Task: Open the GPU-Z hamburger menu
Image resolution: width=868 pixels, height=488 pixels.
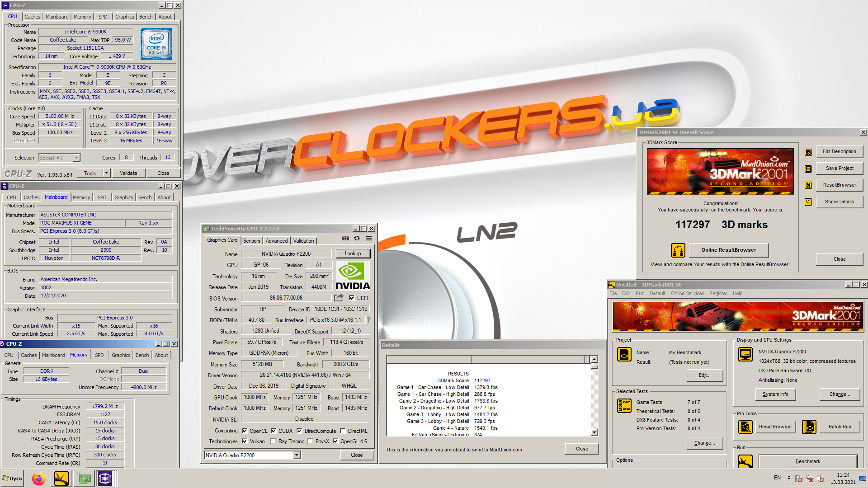Action: [x=368, y=238]
